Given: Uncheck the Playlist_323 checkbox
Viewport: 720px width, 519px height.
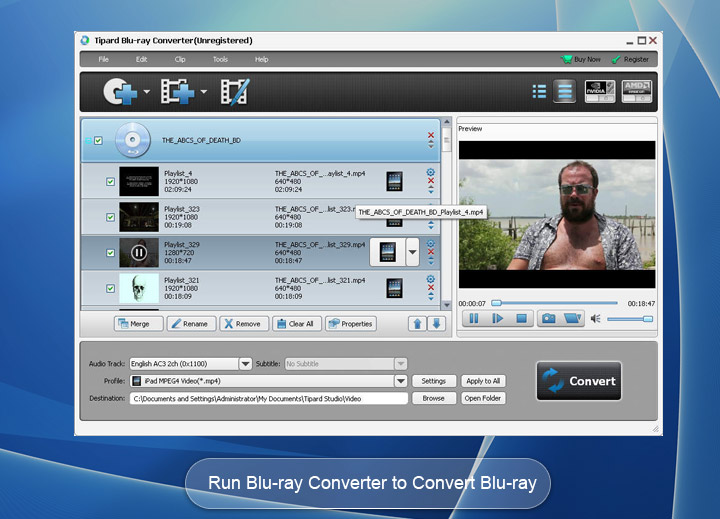Looking at the screenshot, I should pos(111,217).
